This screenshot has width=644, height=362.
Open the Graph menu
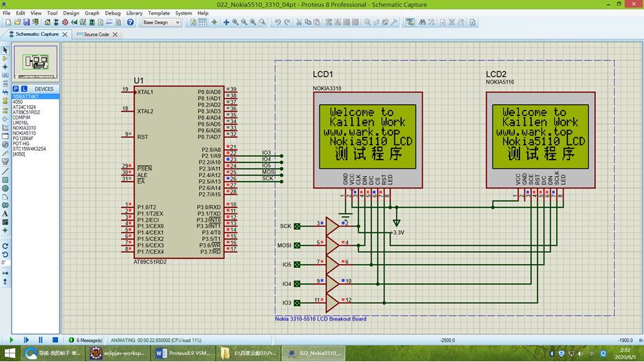tap(92, 13)
